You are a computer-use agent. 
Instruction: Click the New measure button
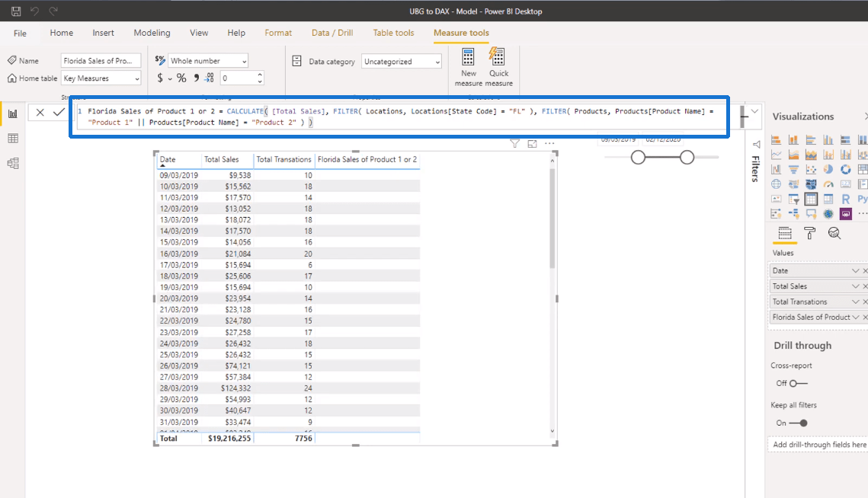469,67
